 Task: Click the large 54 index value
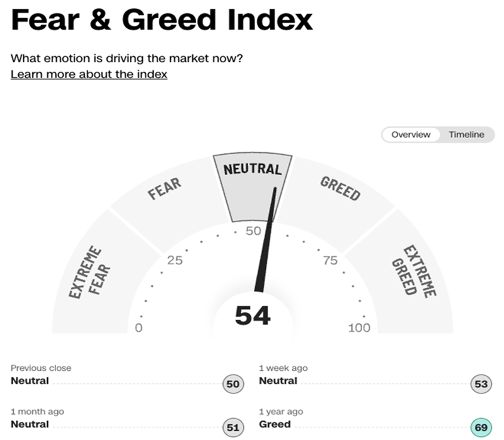pyautogui.click(x=253, y=315)
